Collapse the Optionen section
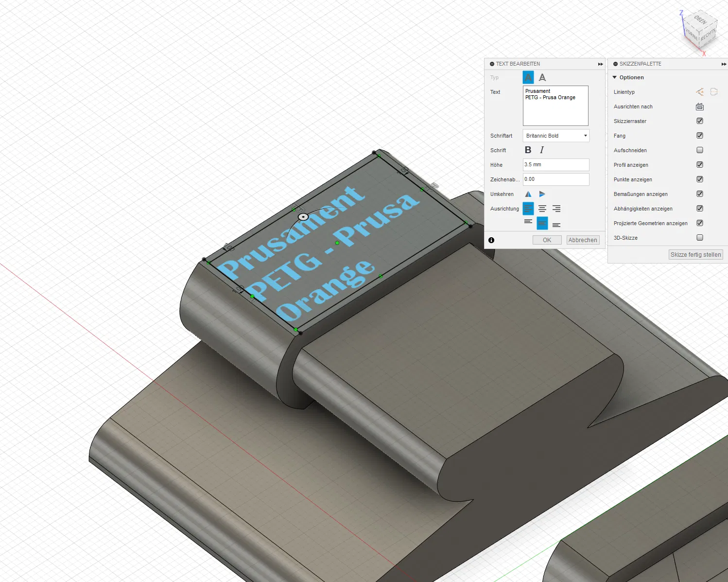The image size is (728, 582). pos(615,77)
